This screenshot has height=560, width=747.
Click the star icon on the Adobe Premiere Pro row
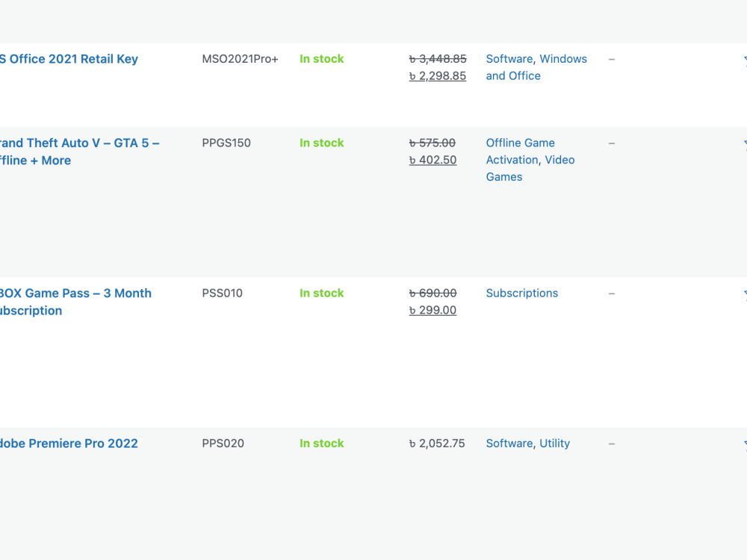745,443
